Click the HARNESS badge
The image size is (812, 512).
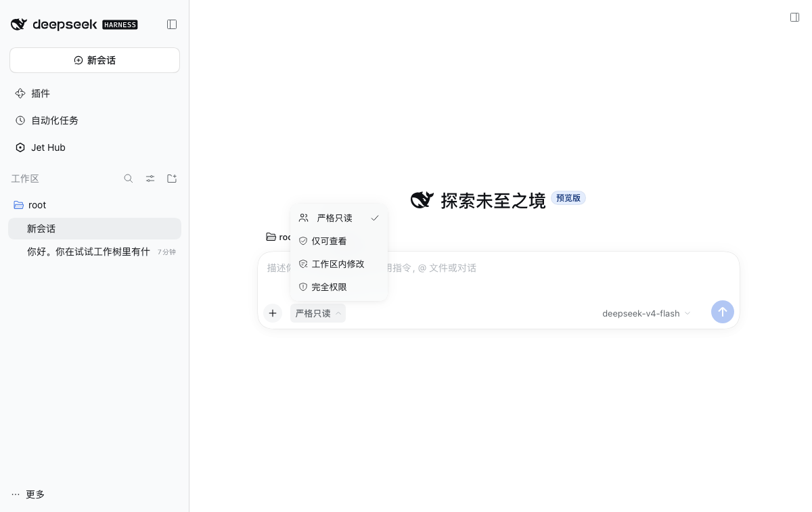(x=120, y=24)
